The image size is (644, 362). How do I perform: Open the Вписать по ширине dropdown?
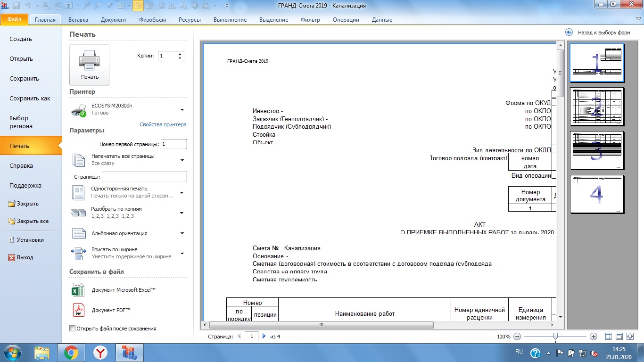pyautogui.click(x=182, y=254)
